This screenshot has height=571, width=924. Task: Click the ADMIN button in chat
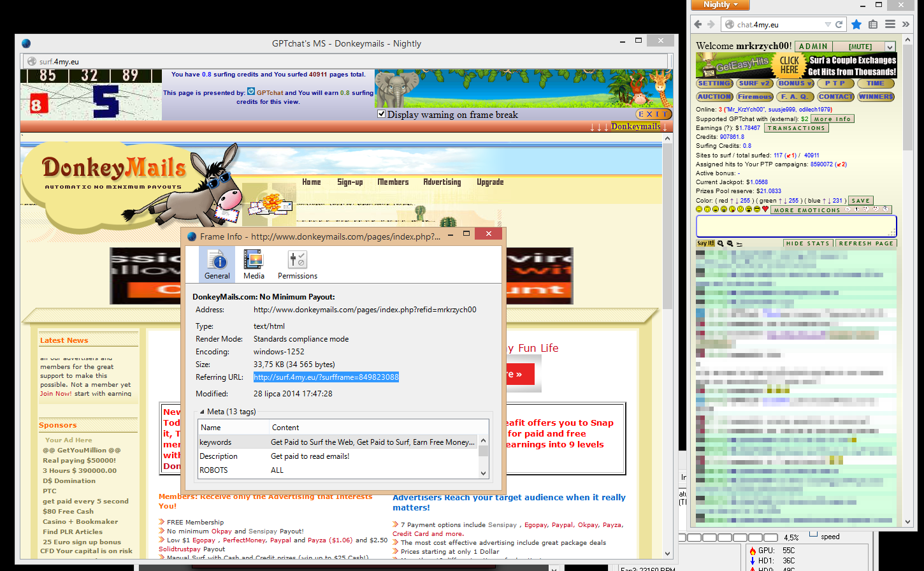click(x=813, y=47)
